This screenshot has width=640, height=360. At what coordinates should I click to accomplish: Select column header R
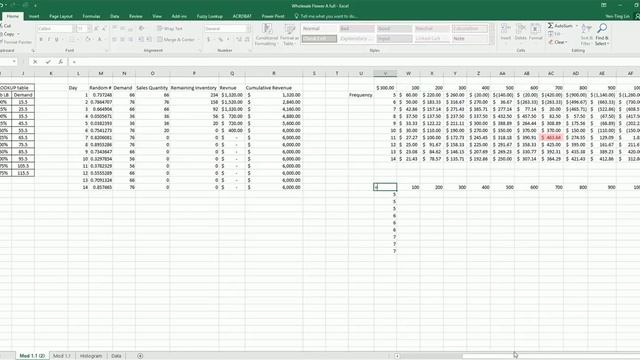(x=273, y=73)
